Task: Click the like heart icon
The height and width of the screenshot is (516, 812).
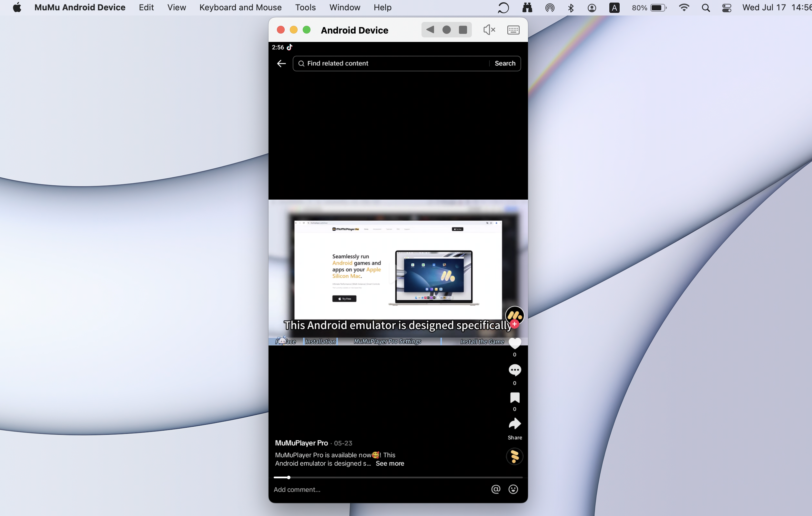Action: (514, 343)
